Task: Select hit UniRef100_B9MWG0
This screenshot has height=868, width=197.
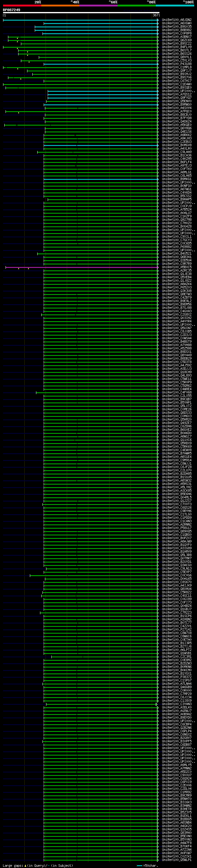Action: point(177,104)
